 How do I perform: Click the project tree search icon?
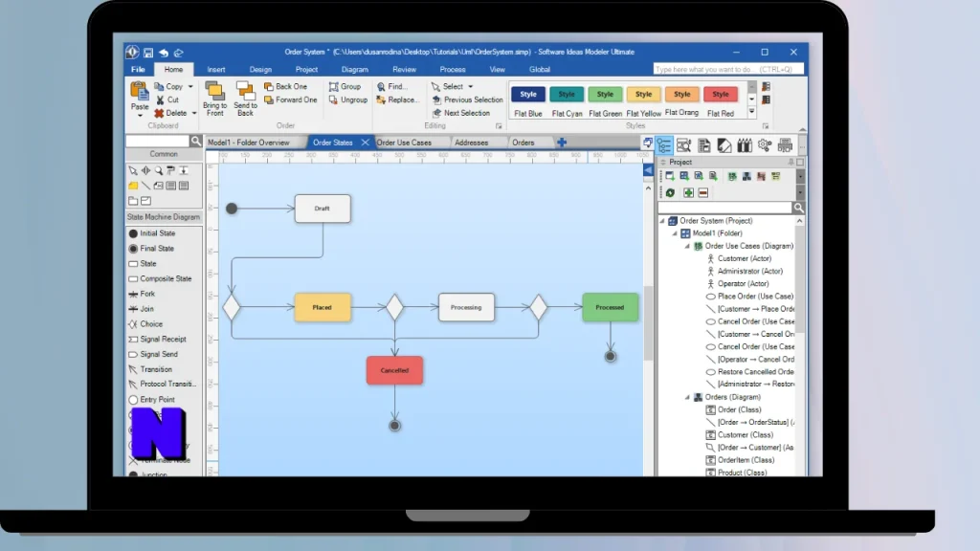point(798,208)
